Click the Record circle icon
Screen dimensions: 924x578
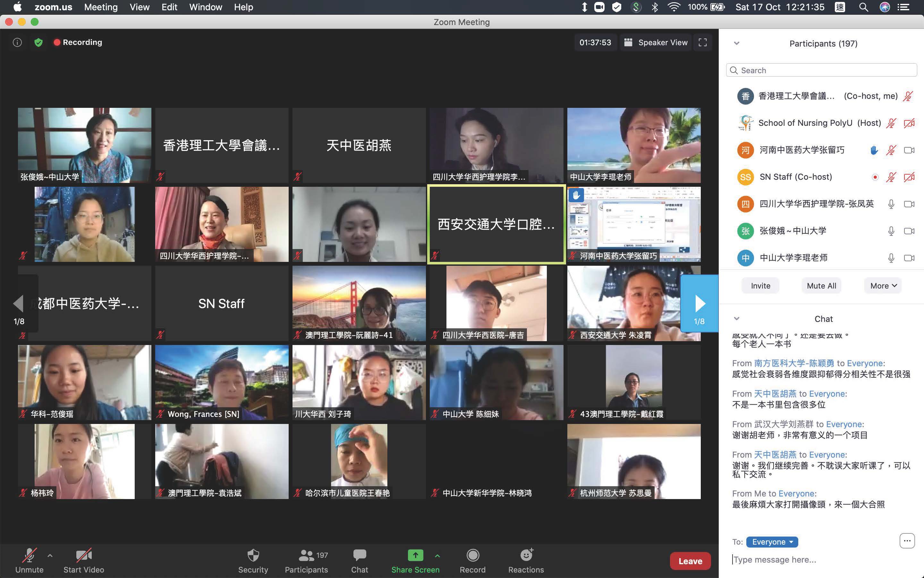[472, 555]
